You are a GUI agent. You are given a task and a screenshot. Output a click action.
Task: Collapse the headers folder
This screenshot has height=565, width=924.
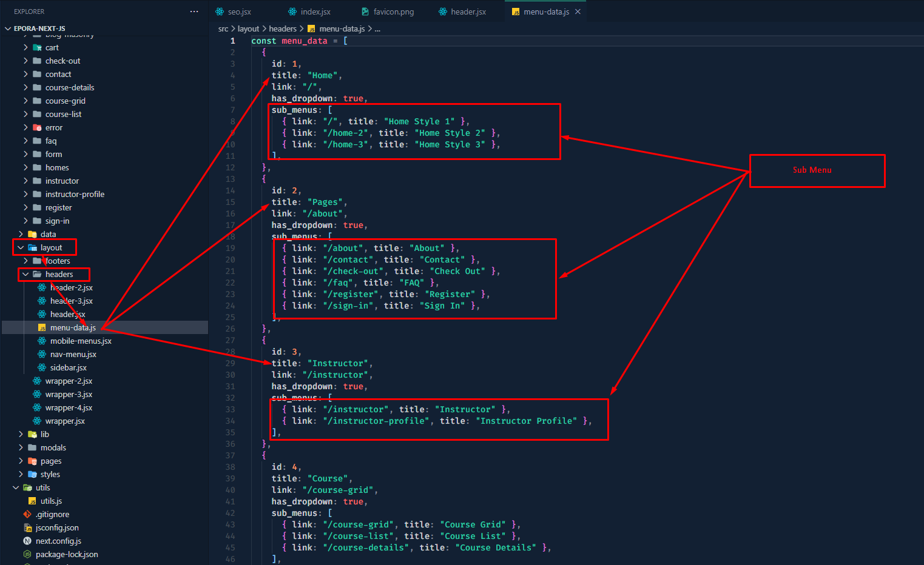pyautogui.click(x=25, y=274)
